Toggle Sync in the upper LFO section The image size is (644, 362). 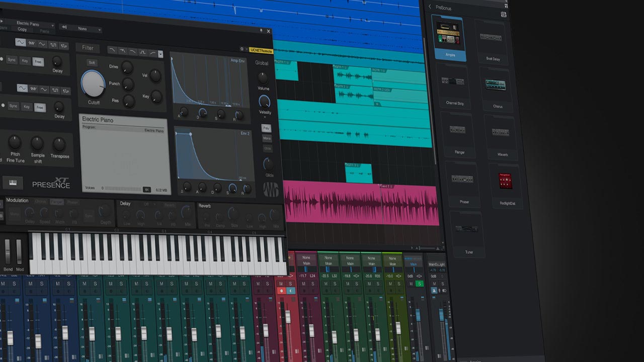12,60
